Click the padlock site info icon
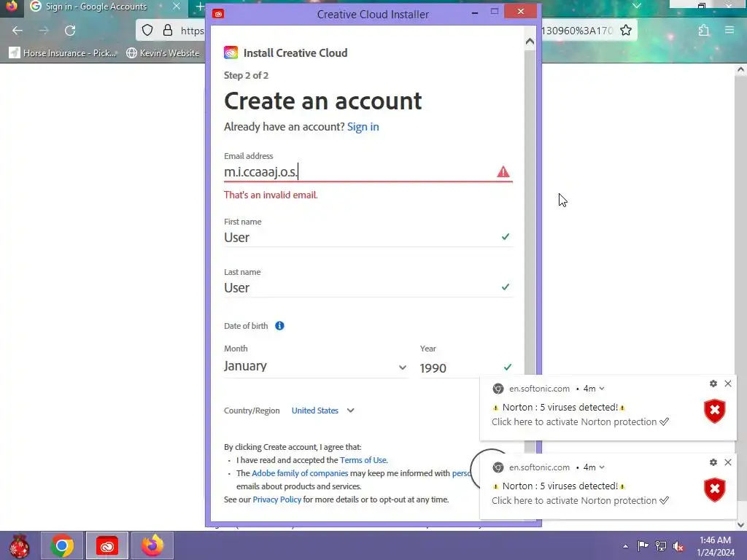 pos(168,31)
